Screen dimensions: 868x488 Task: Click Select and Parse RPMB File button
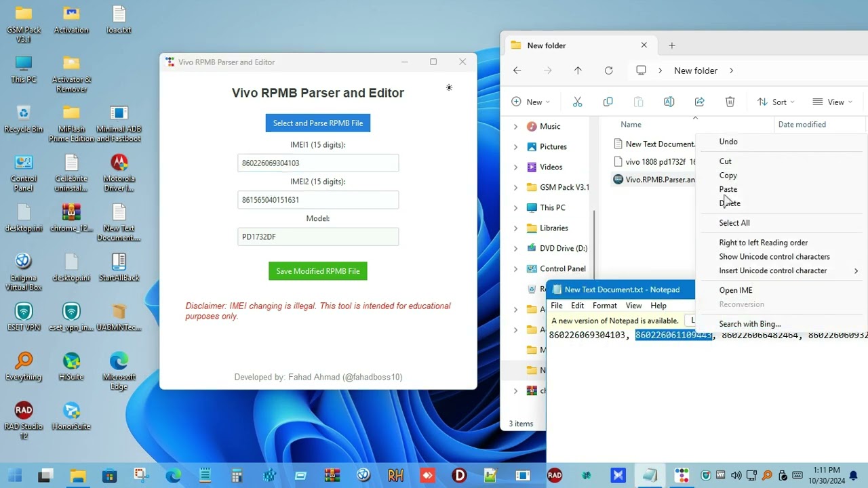(318, 123)
